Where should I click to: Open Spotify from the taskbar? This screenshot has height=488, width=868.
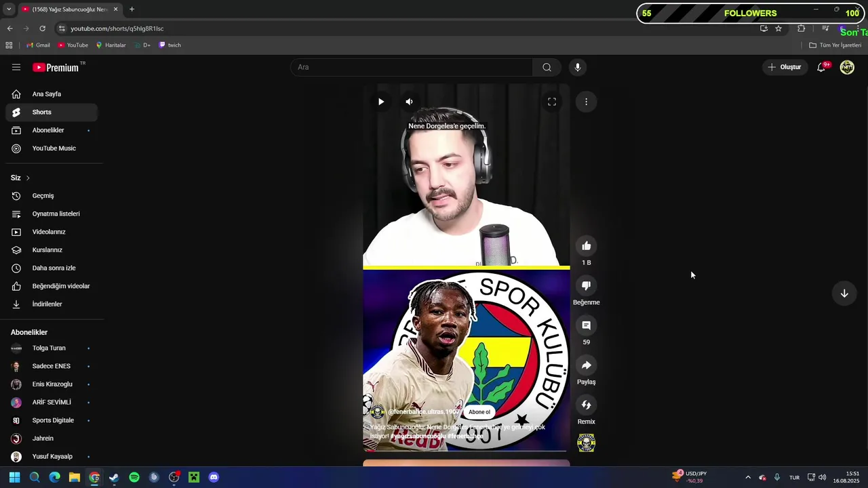[x=134, y=477]
